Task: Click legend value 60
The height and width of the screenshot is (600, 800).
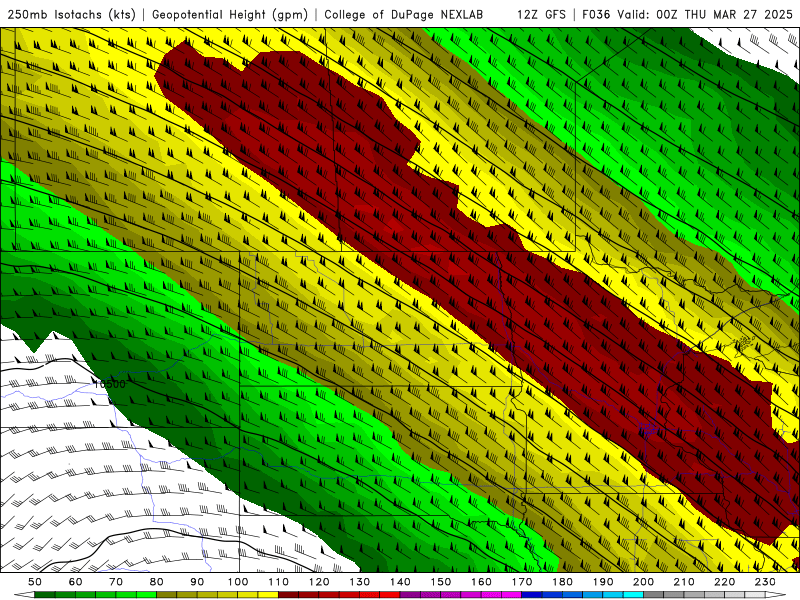Action: (75, 582)
